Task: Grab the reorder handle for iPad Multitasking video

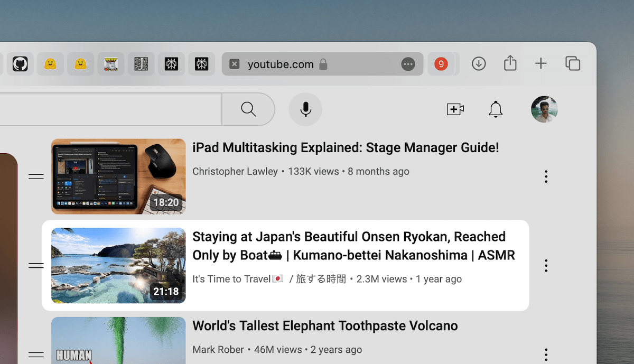Action: coord(36,176)
